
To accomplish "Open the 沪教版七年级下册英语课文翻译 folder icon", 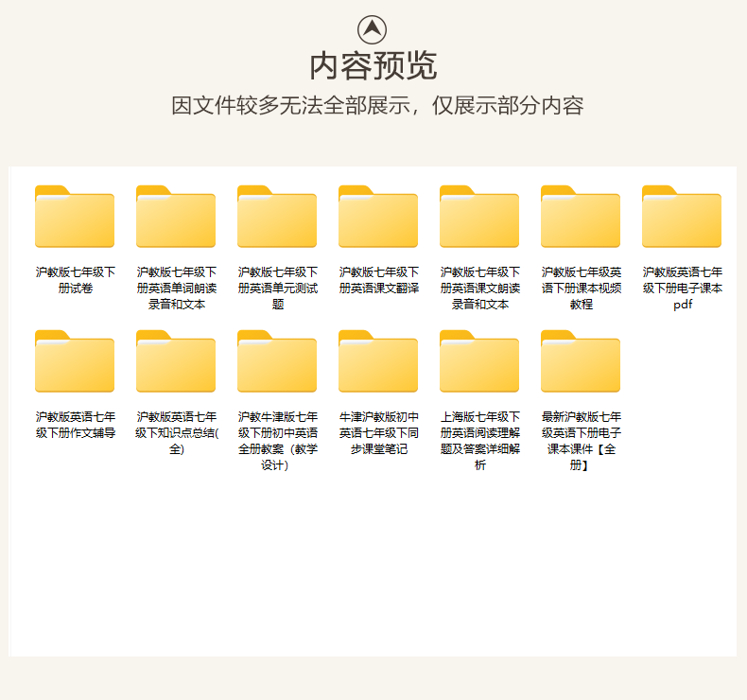I will (x=378, y=217).
